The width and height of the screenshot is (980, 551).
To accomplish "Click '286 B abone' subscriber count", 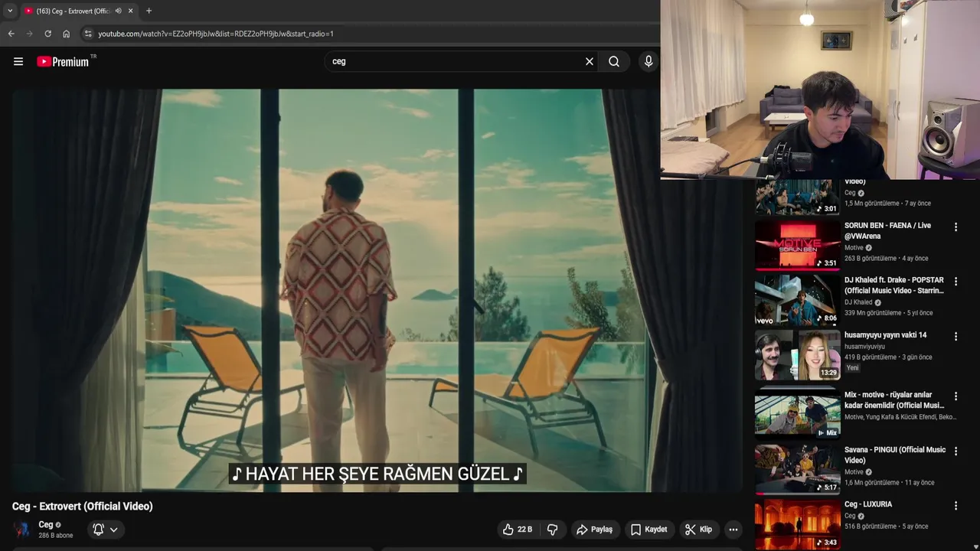I will coord(56,536).
